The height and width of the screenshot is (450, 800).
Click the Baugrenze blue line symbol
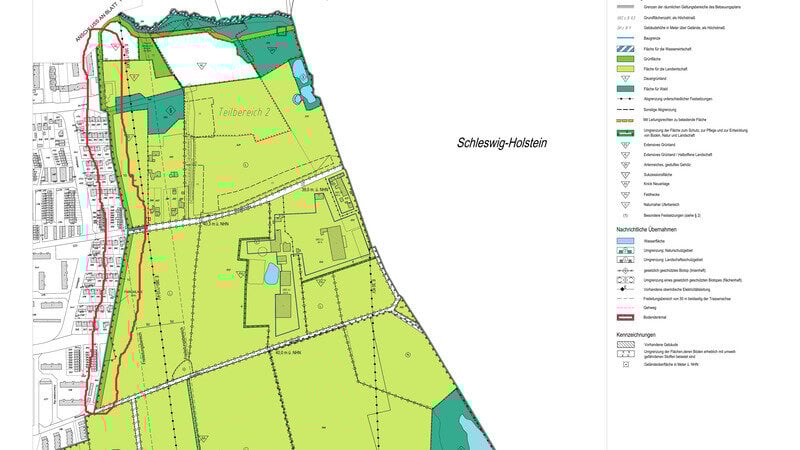[x=626, y=38]
